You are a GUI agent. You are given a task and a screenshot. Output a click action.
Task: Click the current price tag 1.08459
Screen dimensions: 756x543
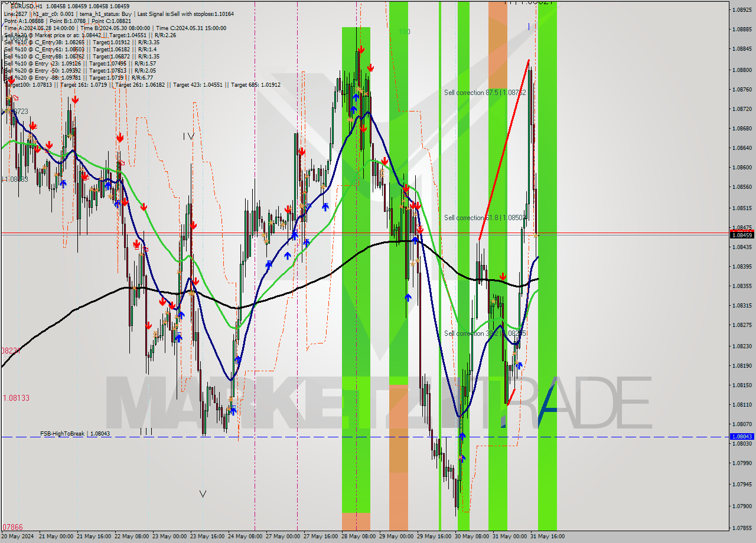tap(742, 235)
